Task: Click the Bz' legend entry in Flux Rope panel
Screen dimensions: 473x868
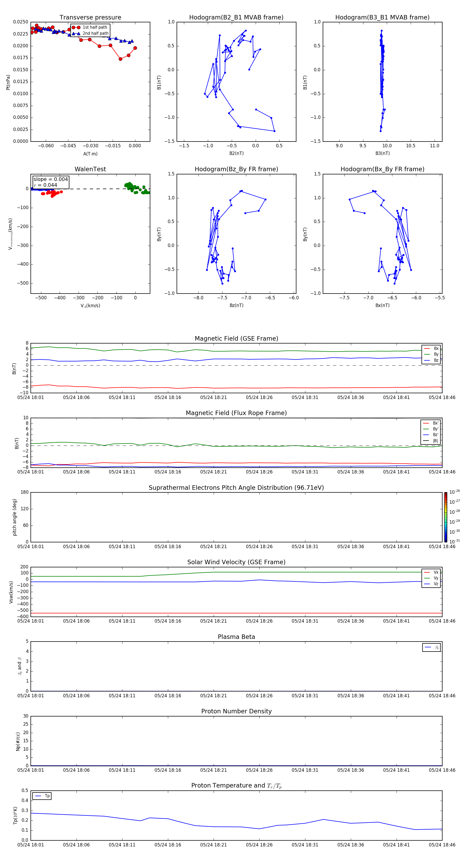Action: [x=431, y=435]
